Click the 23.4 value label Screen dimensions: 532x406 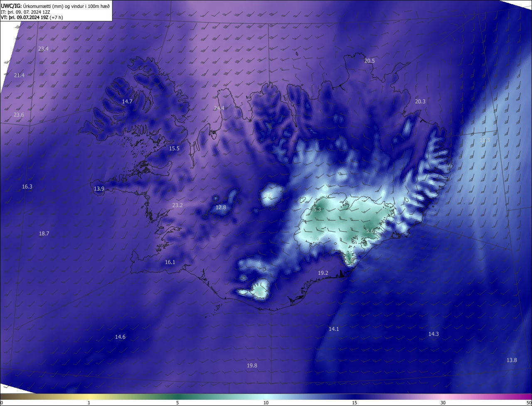(43, 49)
